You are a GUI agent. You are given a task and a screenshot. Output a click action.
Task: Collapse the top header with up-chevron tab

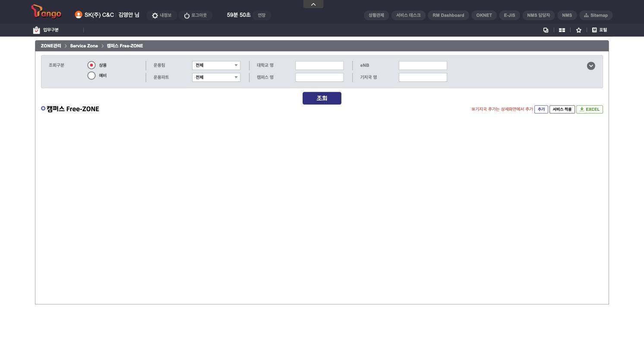(x=313, y=4)
